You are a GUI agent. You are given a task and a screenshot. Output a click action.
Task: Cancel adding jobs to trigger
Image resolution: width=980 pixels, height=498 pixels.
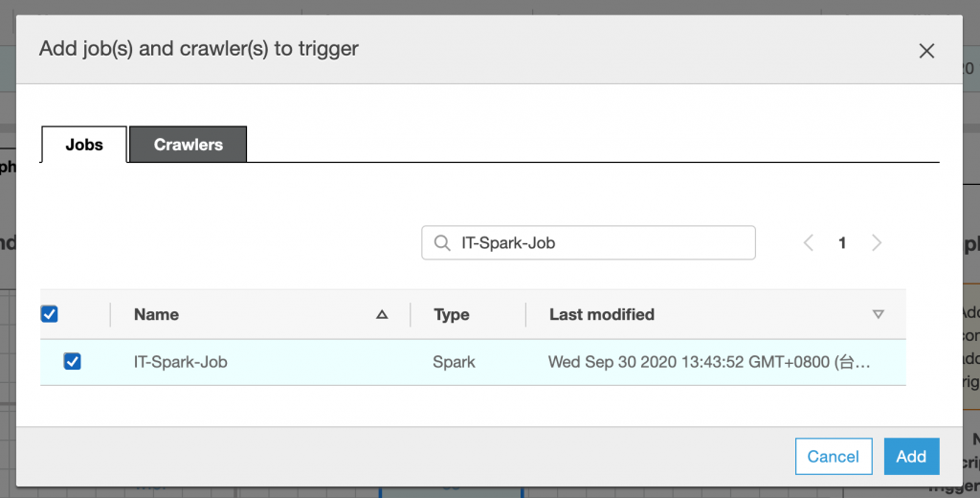(833, 457)
